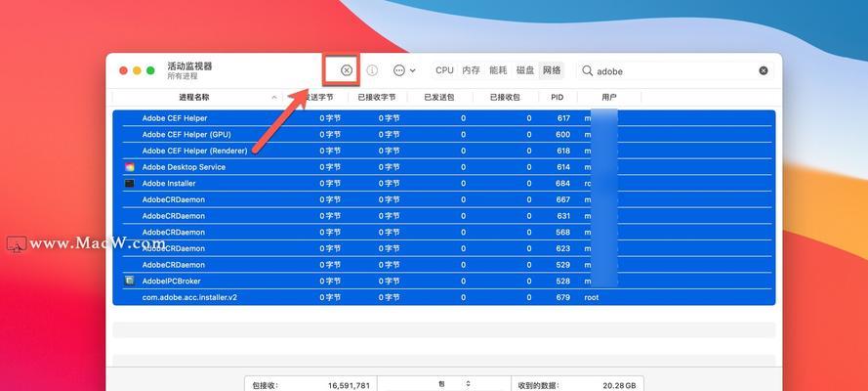Clear the adobe search text
The height and width of the screenshot is (391, 868).
(x=764, y=71)
